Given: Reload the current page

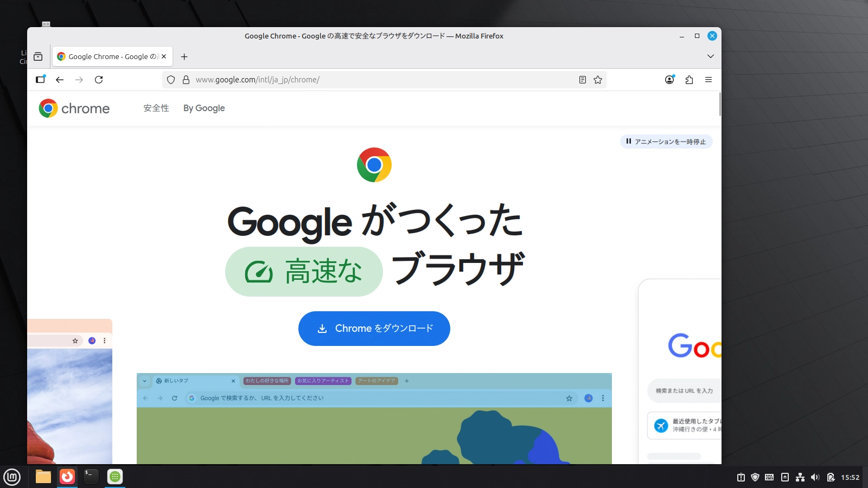Looking at the screenshot, I should point(99,80).
